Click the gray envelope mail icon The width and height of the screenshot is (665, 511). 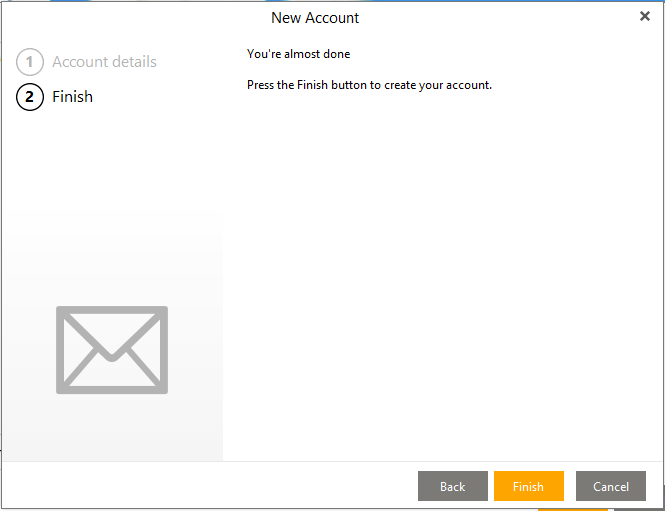[112, 349]
